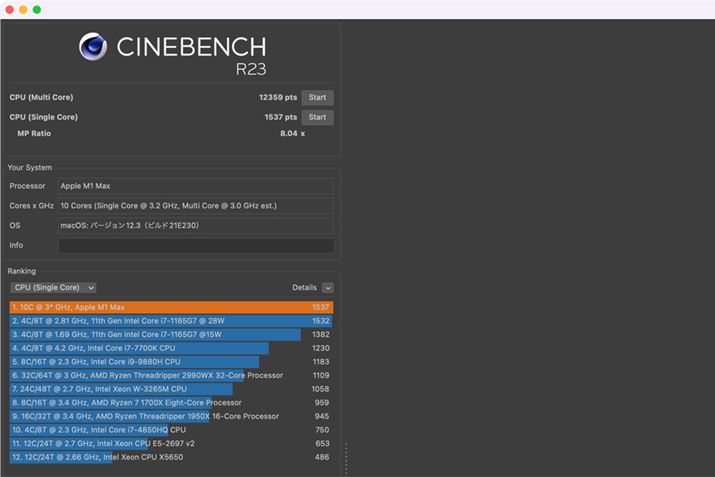Select ranking row 1 Apple M1 Max

pyautogui.click(x=171, y=307)
